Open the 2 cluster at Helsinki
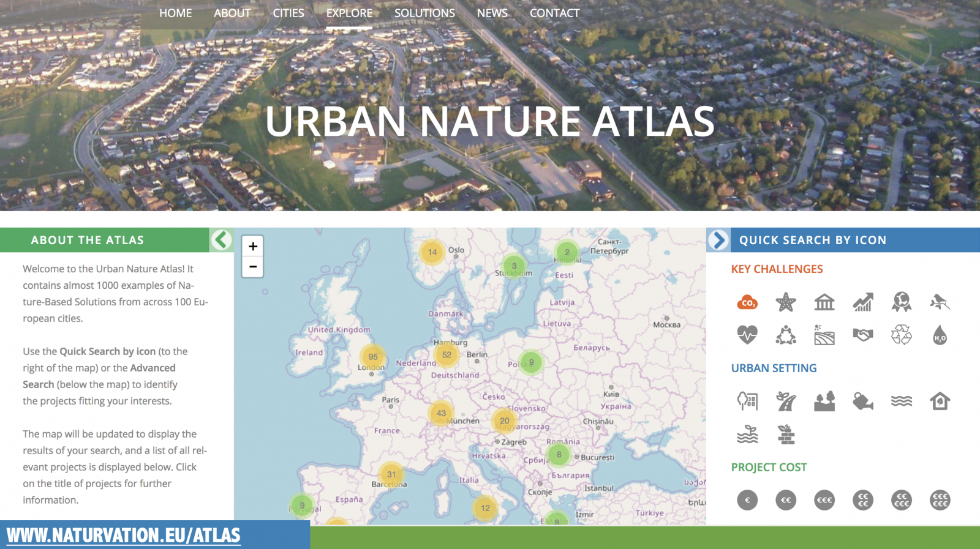The width and height of the screenshot is (980, 549). (567, 252)
